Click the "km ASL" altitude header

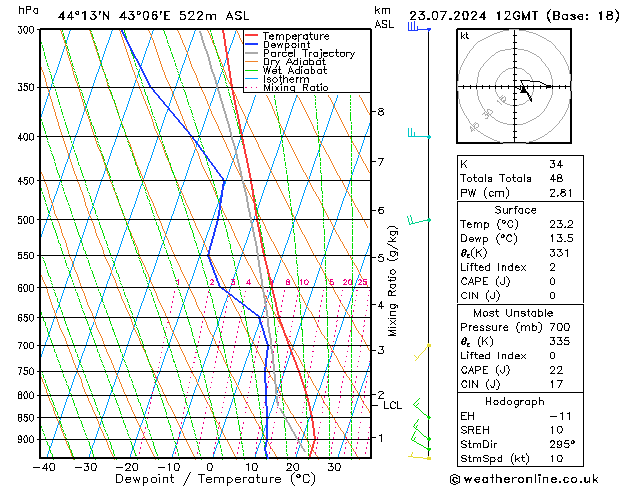384,17
